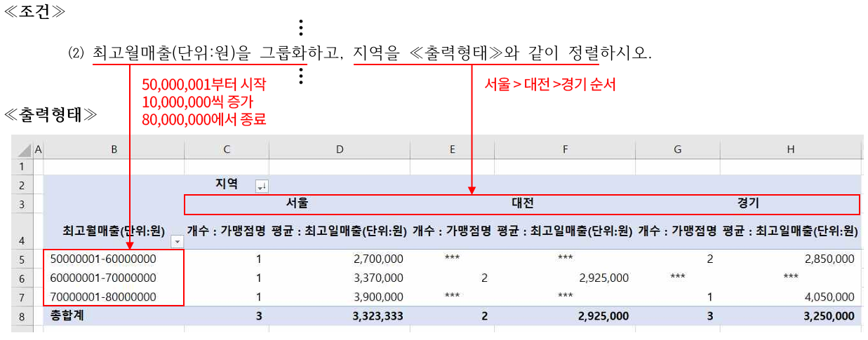Select row 6 header
The height and width of the screenshot is (340, 868).
click(22, 278)
